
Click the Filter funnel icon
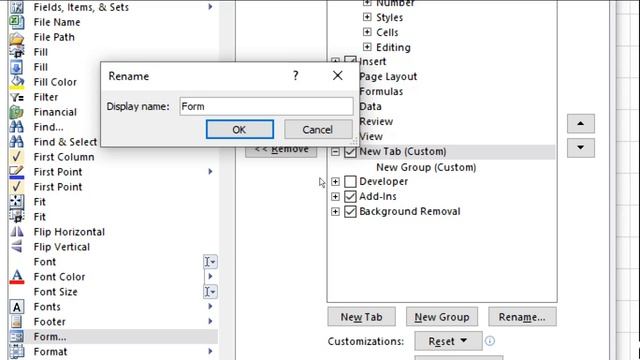[x=16, y=97]
